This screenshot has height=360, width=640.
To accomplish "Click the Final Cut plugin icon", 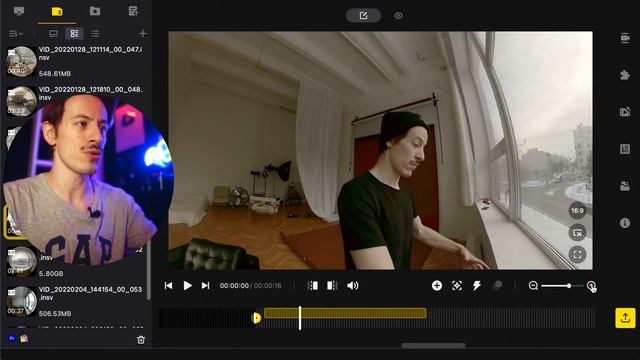I will tap(24, 338).
